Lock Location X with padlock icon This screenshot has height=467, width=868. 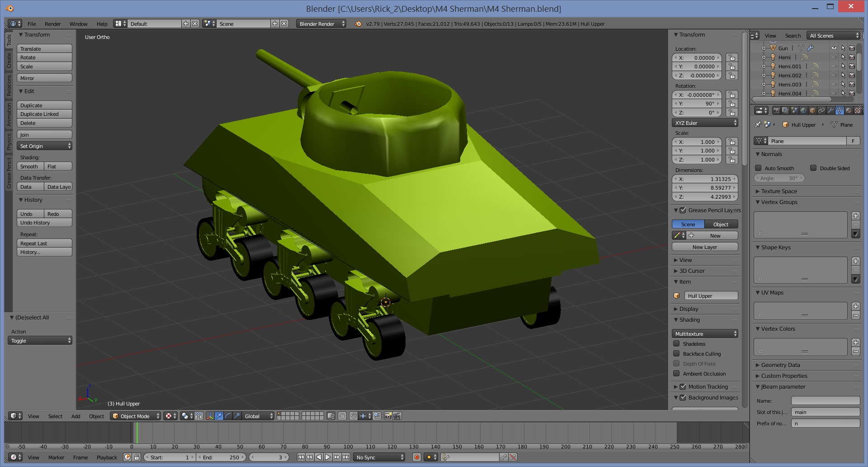tap(731, 57)
